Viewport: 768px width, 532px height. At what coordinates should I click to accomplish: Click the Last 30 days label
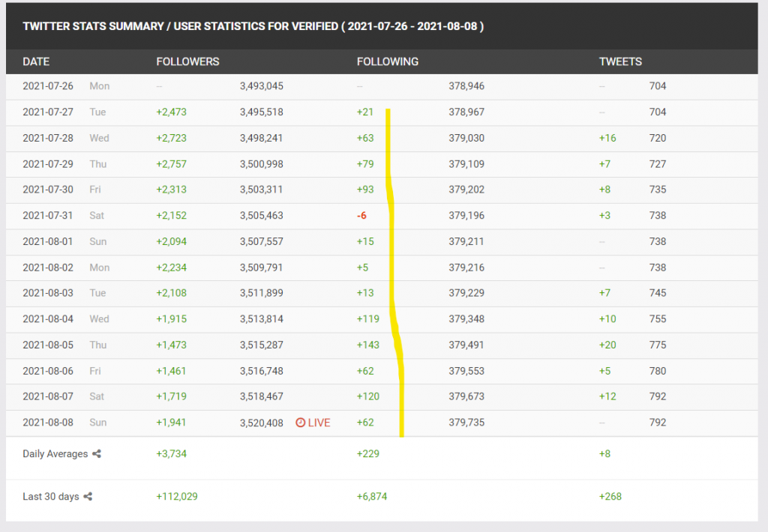51,496
